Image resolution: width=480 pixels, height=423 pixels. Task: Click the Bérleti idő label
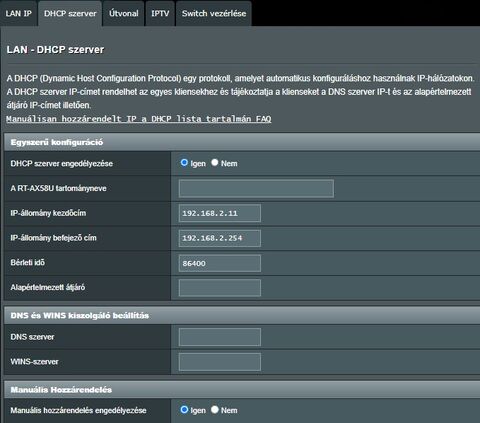[x=28, y=263]
